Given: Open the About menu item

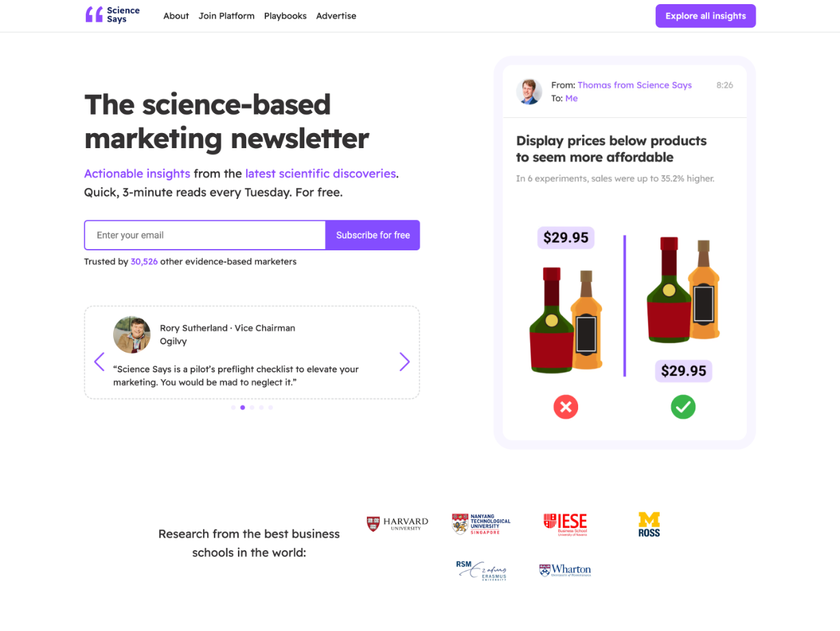Looking at the screenshot, I should pos(176,16).
